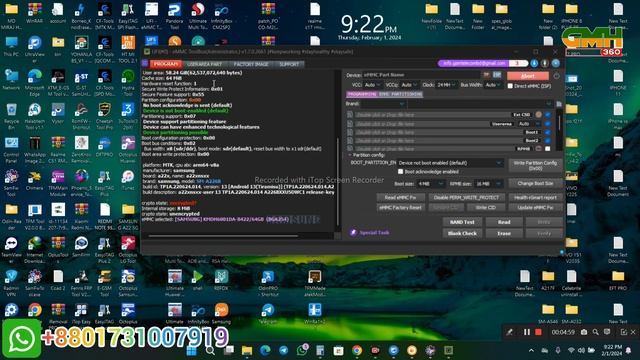Open the Userarea Auto dropdown
640x360 pixels.
pyautogui.click(x=529, y=124)
